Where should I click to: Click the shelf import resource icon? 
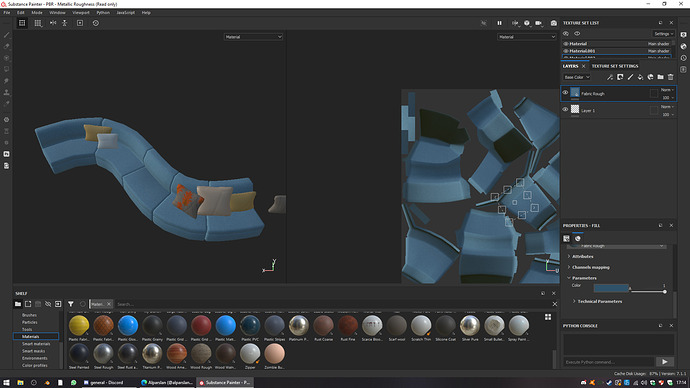point(58,304)
